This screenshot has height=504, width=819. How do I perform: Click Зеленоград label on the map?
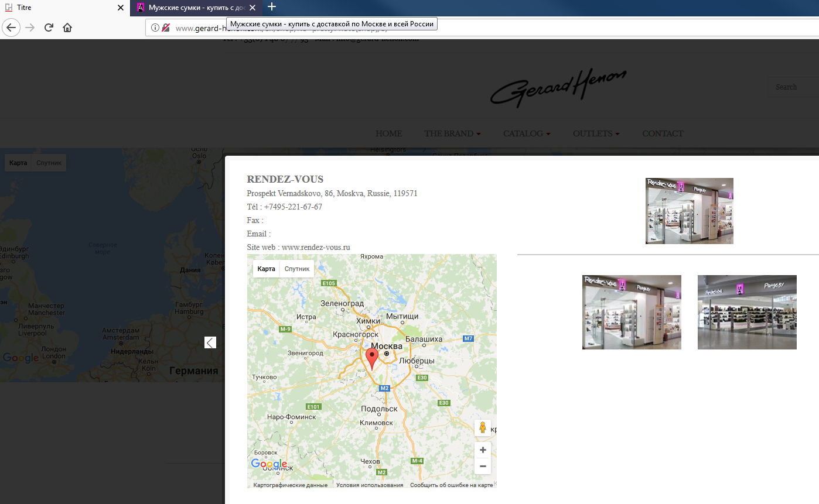tap(342, 303)
